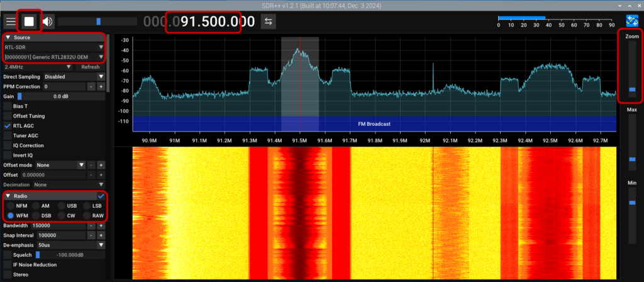Increase Snap Interval with plus button
The width and height of the screenshot is (644, 282).
pyautogui.click(x=101, y=235)
